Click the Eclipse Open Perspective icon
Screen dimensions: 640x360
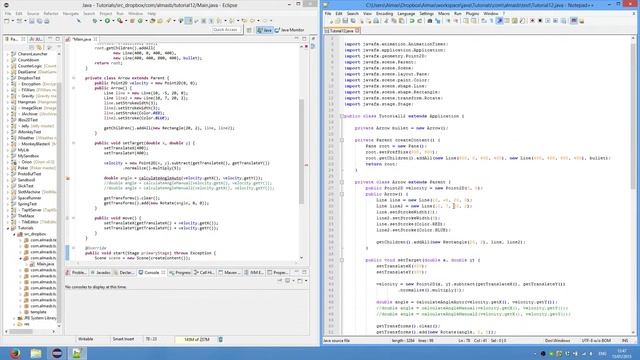click(249, 30)
